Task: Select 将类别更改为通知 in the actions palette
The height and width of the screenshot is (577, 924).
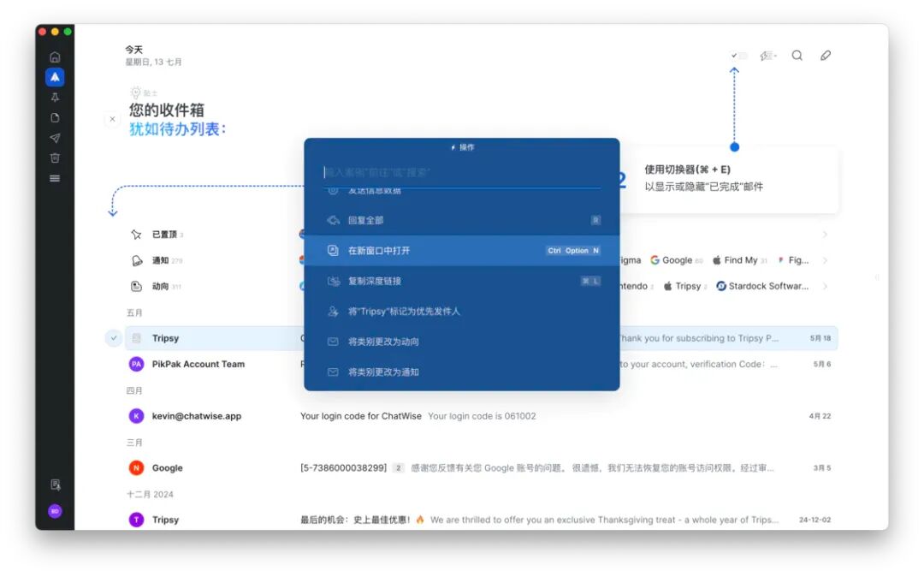Action: click(x=462, y=372)
